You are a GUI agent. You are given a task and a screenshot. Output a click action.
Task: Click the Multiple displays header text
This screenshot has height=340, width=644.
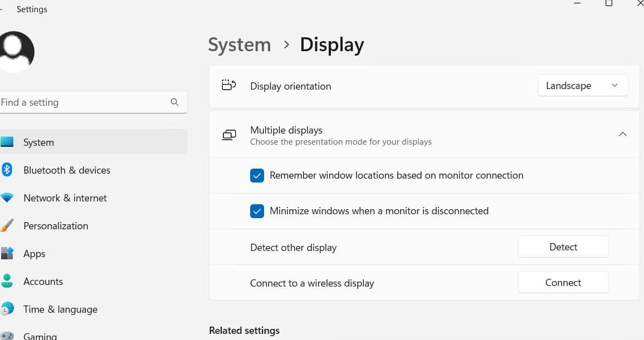click(286, 130)
